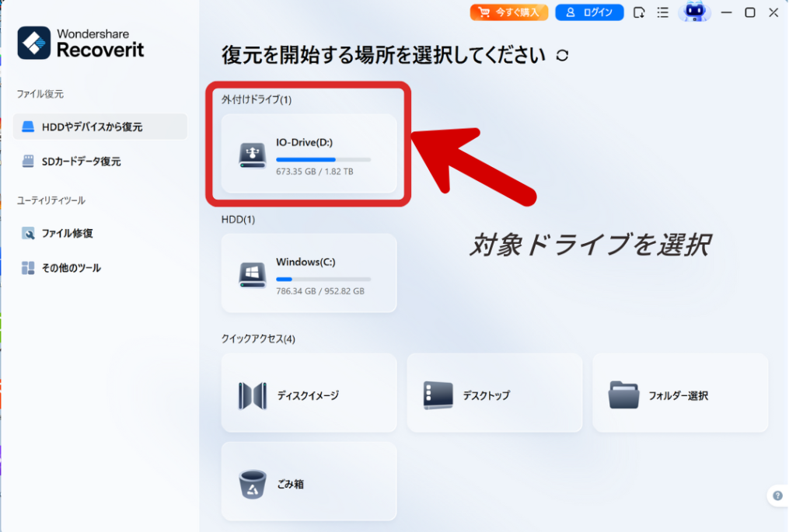Image resolution: width=796 pixels, height=532 pixels.
Task: Click the Windows(C:) usage progress bar
Action: click(x=323, y=279)
